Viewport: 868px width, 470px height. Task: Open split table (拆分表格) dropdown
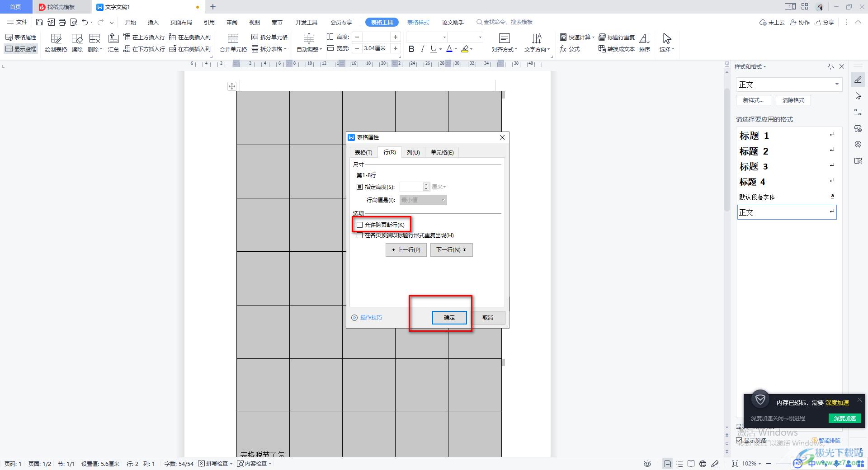pos(269,49)
